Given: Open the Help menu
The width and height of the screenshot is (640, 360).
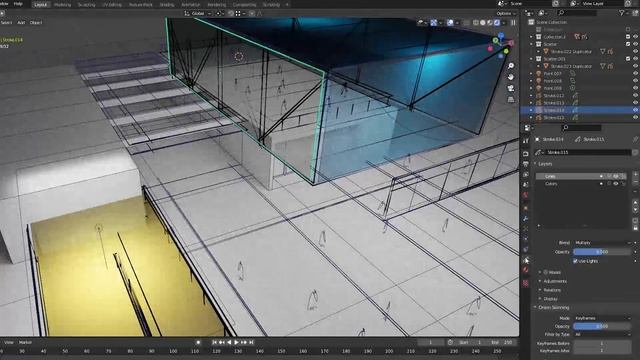Looking at the screenshot, I should coord(18,4).
